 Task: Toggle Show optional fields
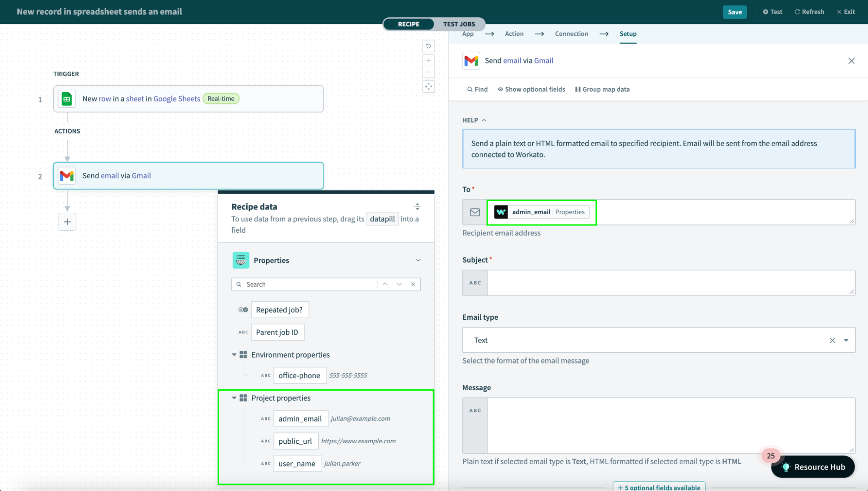pyautogui.click(x=531, y=89)
